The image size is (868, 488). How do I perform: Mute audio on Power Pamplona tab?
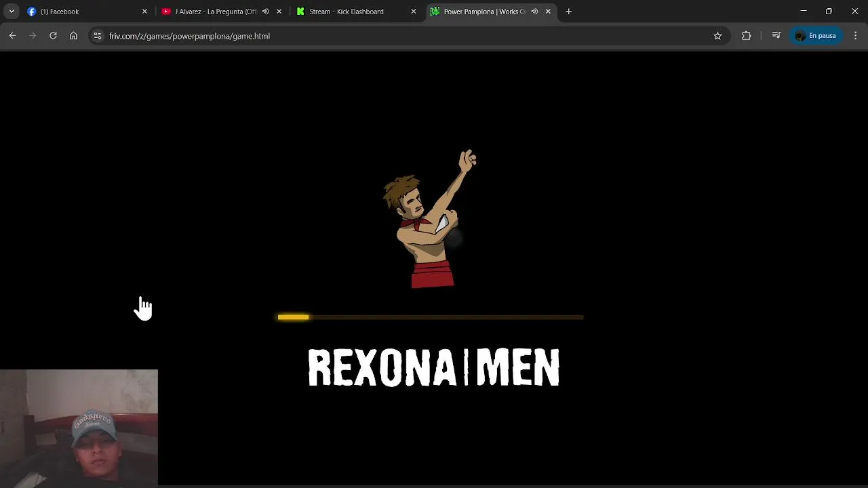(x=534, y=12)
